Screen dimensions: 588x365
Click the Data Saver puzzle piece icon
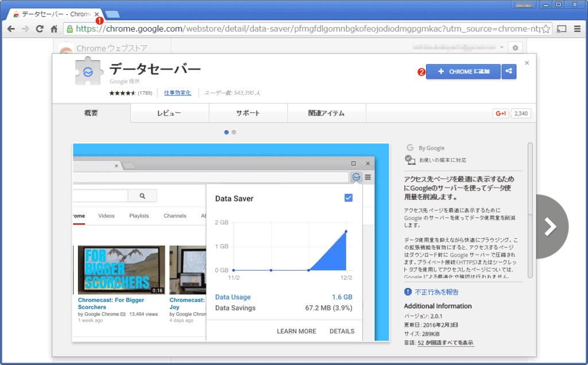(x=88, y=71)
